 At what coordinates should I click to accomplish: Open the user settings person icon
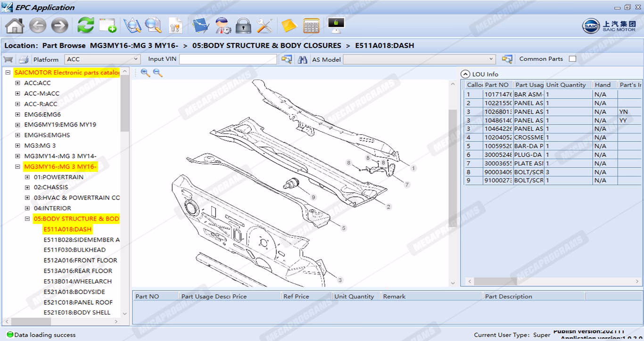click(223, 25)
